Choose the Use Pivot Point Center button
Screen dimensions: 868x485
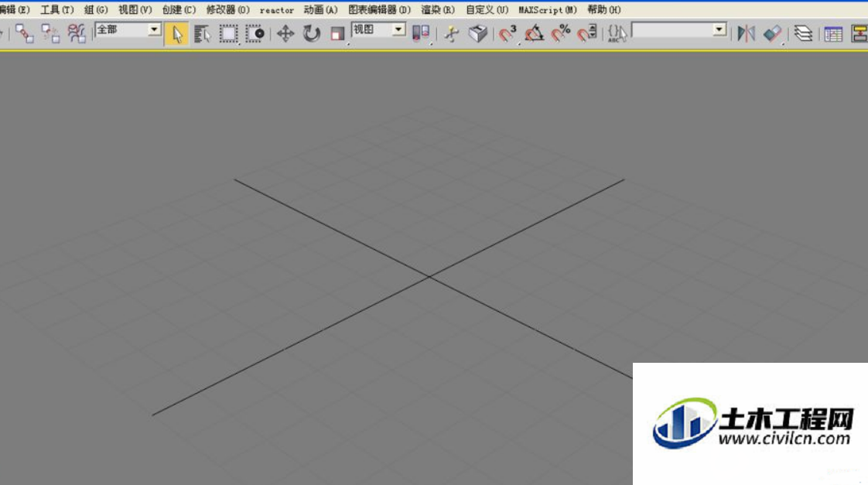(x=422, y=34)
